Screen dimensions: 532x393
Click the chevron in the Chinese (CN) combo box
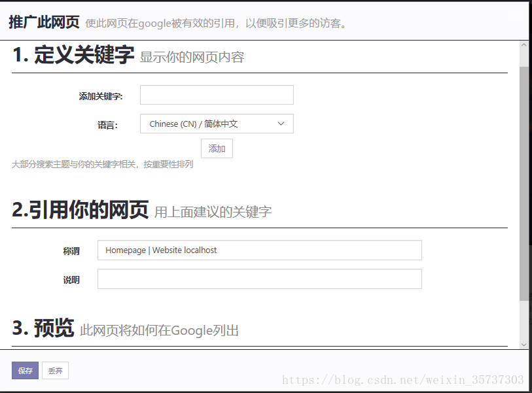pyautogui.click(x=281, y=124)
